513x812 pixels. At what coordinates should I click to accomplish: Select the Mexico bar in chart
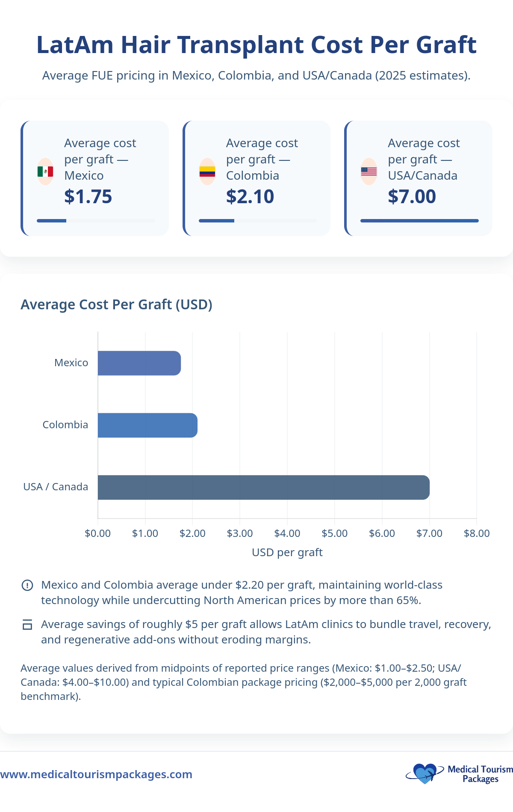[139, 363]
